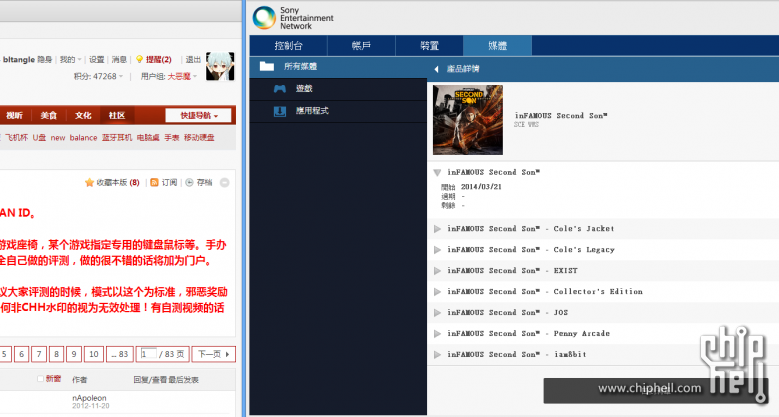Open the 文化 forum nav item

(83, 115)
